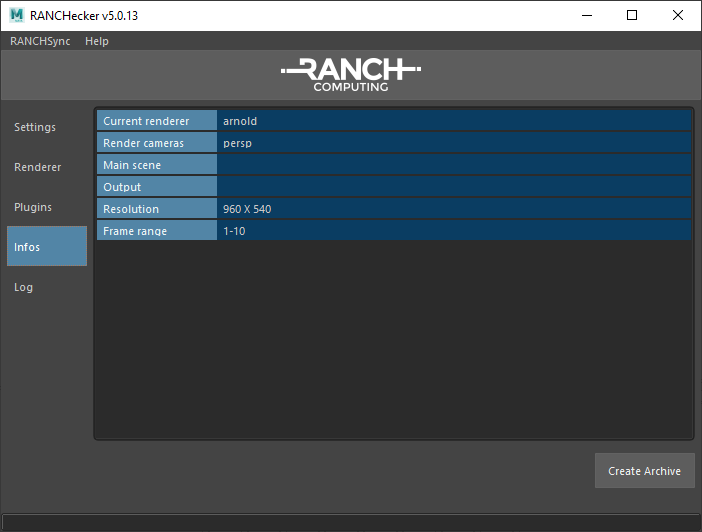Click the status bar at window bottom

point(351,523)
